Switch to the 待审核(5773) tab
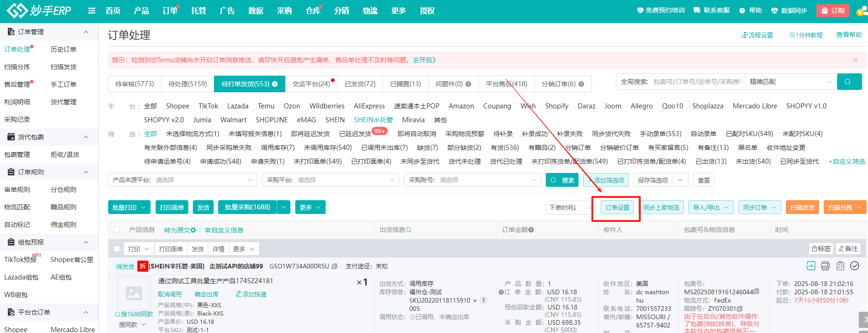868x333 pixels. [x=135, y=84]
